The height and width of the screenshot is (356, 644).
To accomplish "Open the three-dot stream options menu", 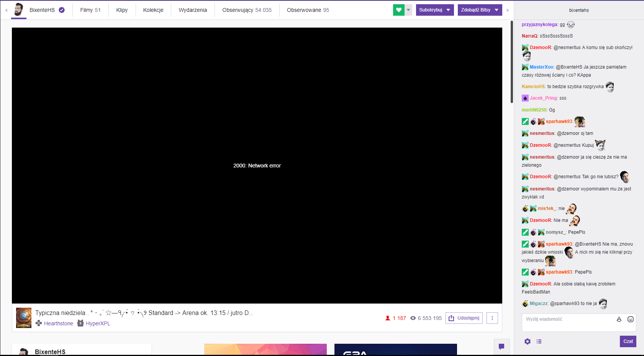I will tap(492, 318).
